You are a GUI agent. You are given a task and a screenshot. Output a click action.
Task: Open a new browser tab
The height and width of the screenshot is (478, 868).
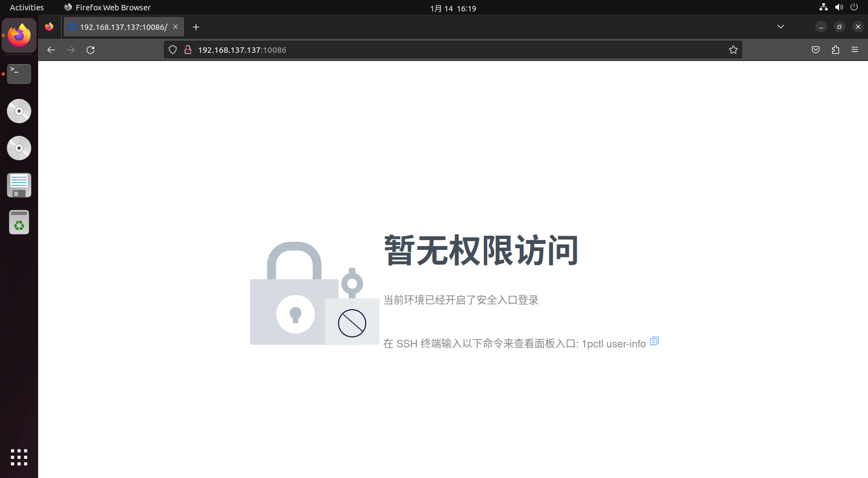[x=196, y=27]
